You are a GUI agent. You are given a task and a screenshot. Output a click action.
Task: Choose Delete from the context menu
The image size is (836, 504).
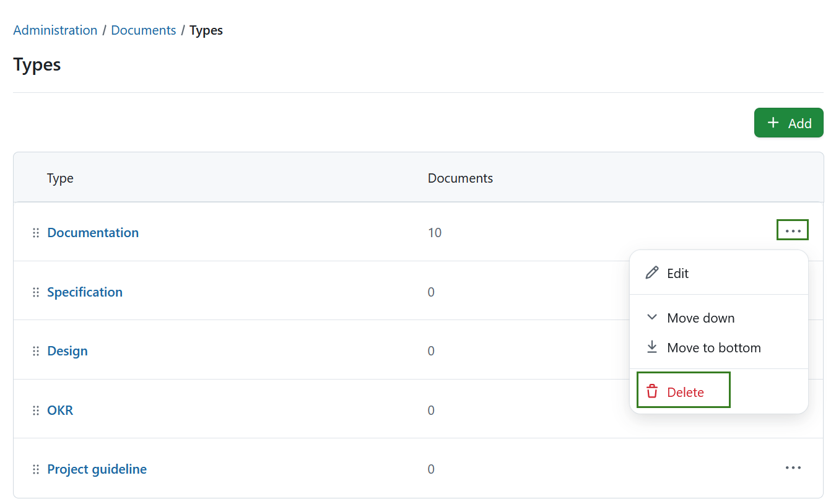point(685,391)
